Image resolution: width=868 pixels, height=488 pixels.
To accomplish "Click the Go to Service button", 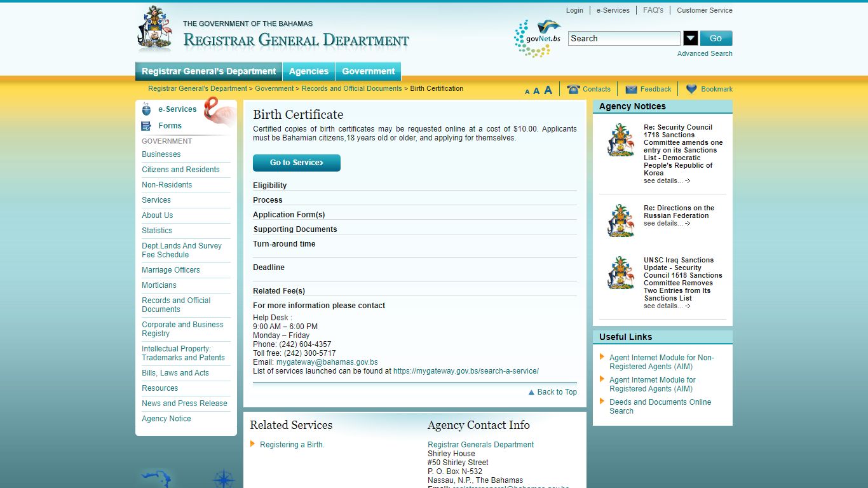I will (297, 163).
